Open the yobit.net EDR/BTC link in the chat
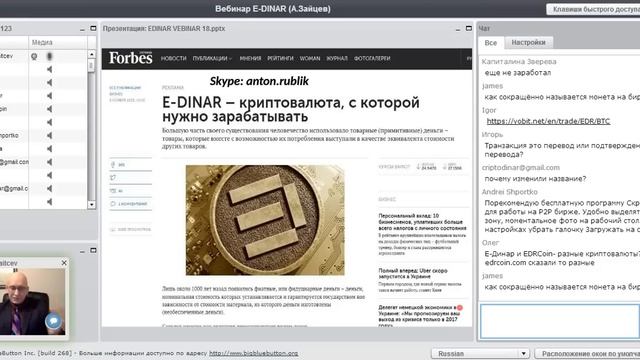Viewport: 640px width, 360px height. pyautogui.click(x=548, y=121)
